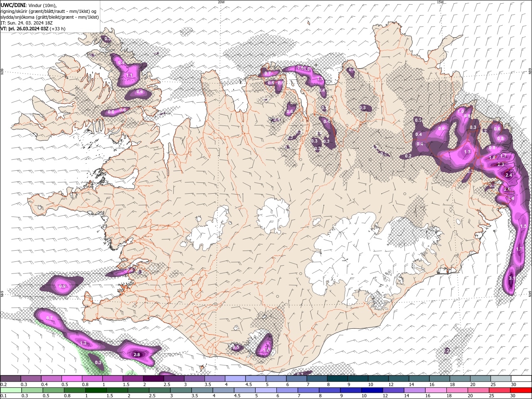Click the 15W longitude label
The width and height of the screenshot is (532, 399).
pyautogui.click(x=440, y=2)
